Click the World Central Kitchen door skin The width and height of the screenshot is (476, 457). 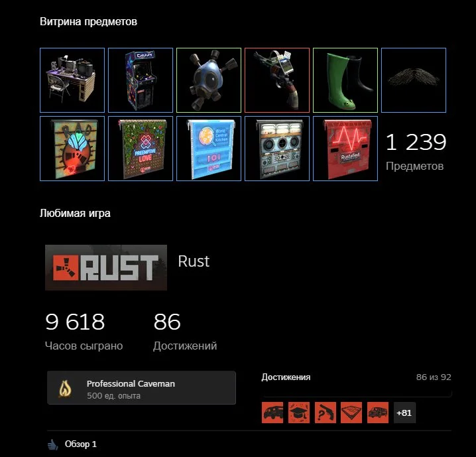(x=209, y=149)
